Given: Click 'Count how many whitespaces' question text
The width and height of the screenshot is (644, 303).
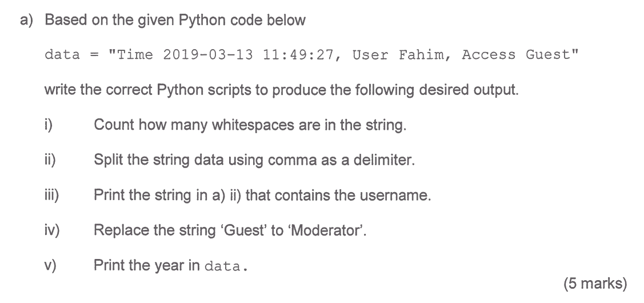Looking at the screenshot, I should click(x=250, y=125).
